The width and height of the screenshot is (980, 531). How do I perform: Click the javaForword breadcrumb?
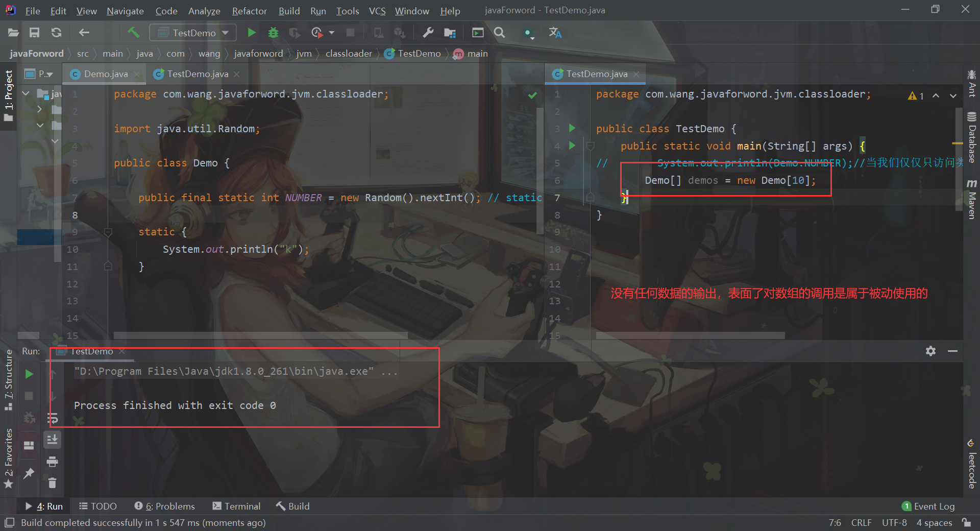click(36, 54)
